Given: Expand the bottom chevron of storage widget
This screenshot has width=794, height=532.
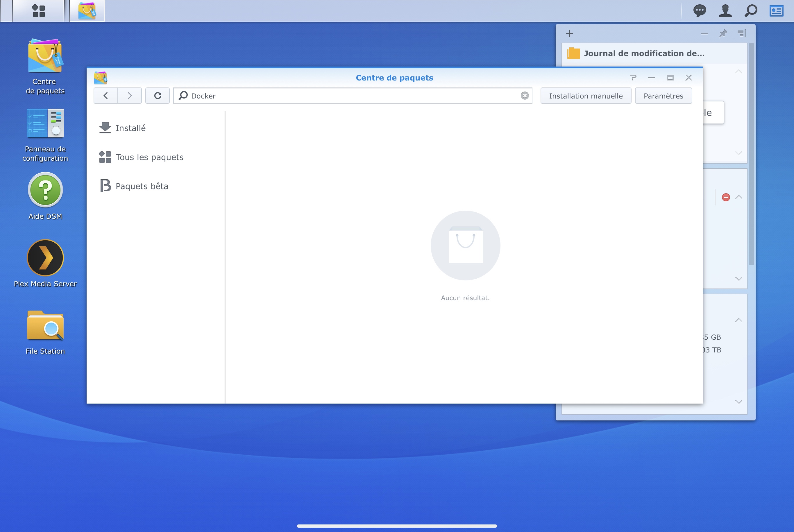Looking at the screenshot, I should (x=738, y=402).
